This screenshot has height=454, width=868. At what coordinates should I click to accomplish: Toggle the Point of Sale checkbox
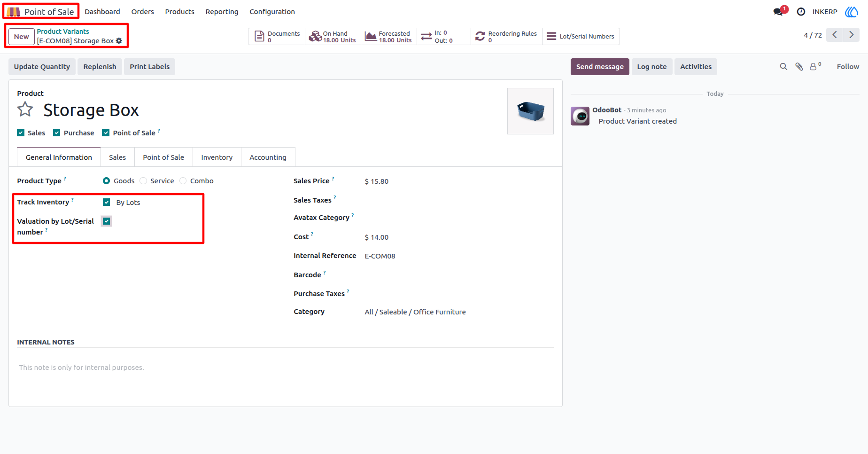[106, 133]
